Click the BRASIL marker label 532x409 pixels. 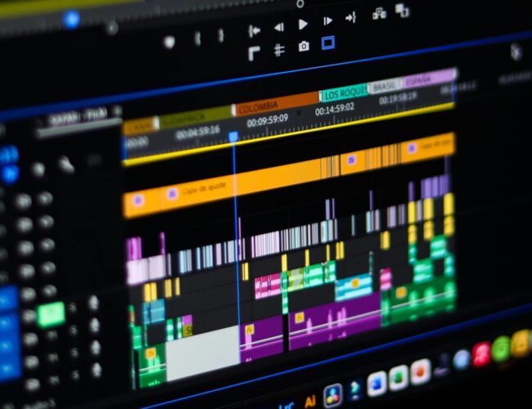coord(385,86)
